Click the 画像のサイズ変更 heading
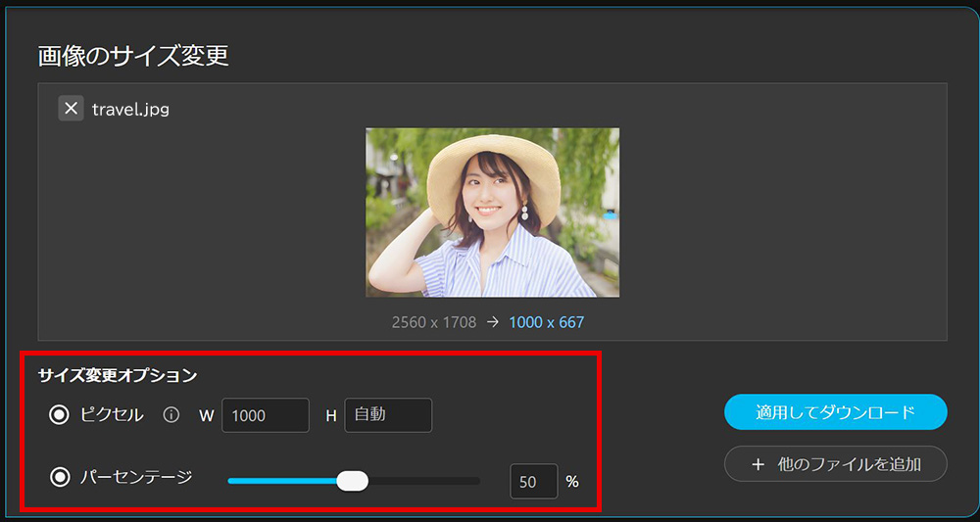 coord(133,56)
